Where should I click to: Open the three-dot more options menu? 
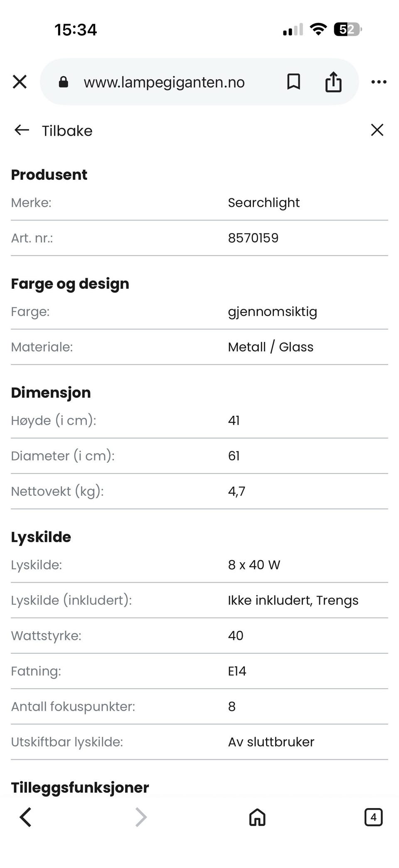pyautogui.click(x=379, y=82)
